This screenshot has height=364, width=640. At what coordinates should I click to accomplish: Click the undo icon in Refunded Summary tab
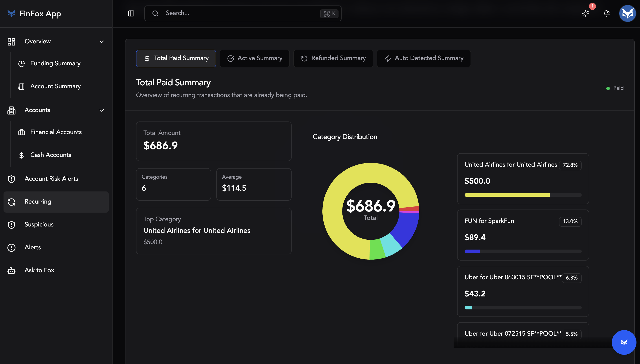pyautogui.click(x=304, y=58)
